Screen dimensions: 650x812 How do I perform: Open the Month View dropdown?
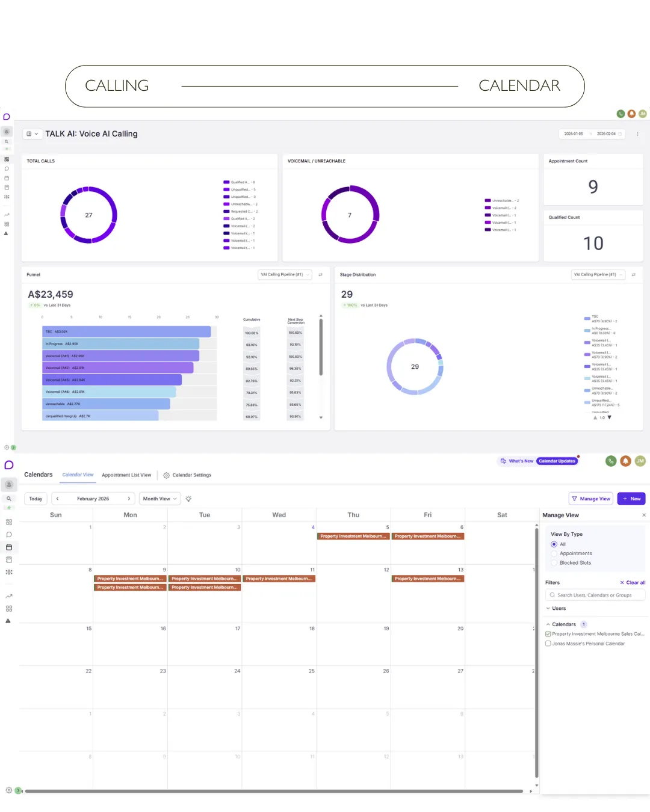pos(160,499)
